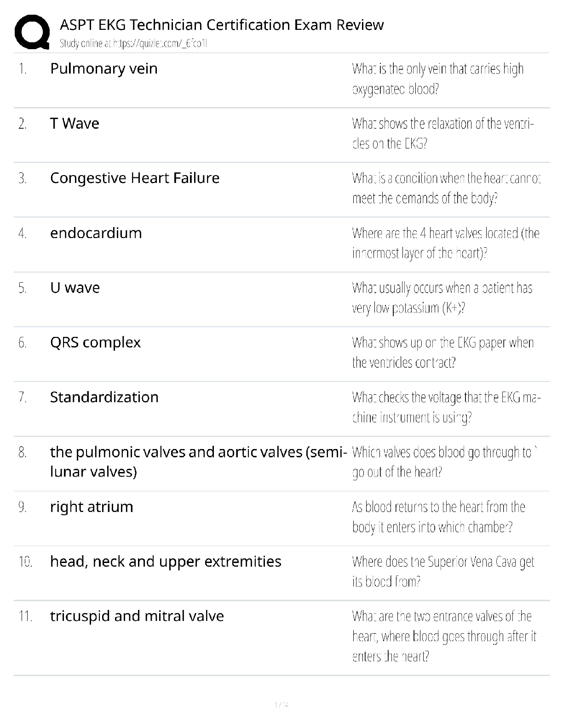This screenshot has width=563, height=728.
Task: Click the question about EKG machine voltage
Action: point(446,407)
